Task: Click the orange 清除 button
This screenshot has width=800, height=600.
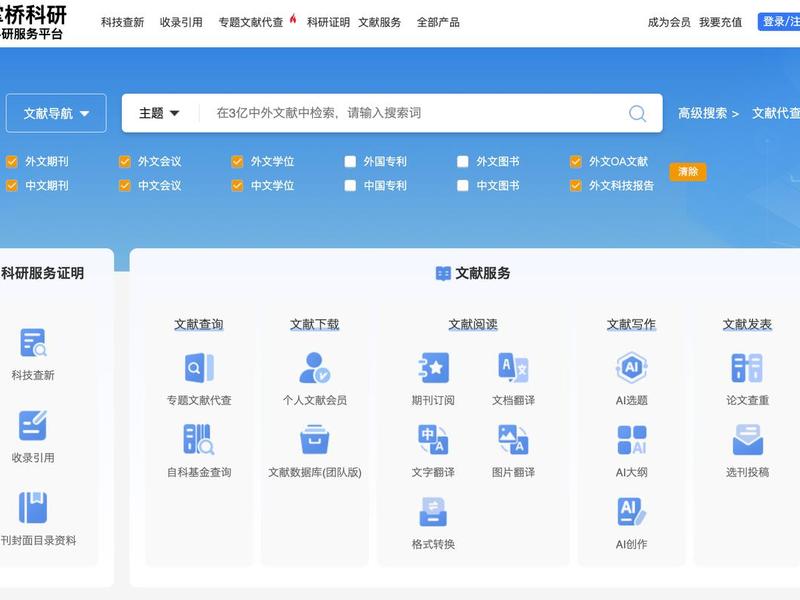Action: [688, 172]
